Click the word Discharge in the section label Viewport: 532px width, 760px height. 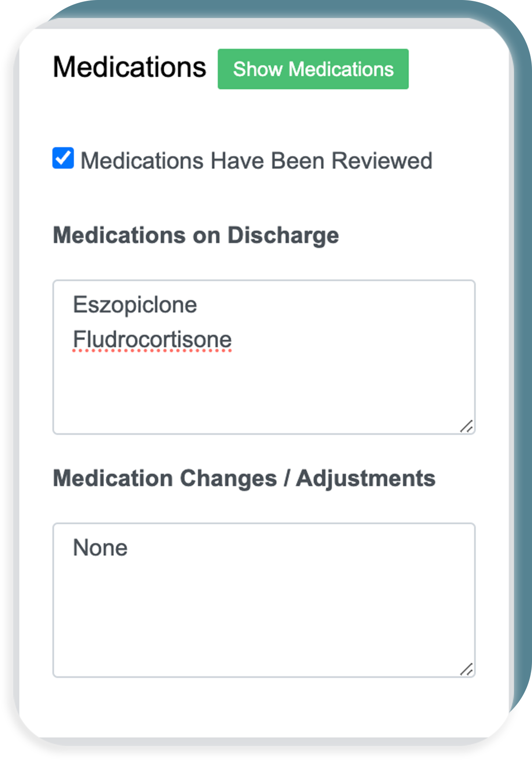[283, 235]
